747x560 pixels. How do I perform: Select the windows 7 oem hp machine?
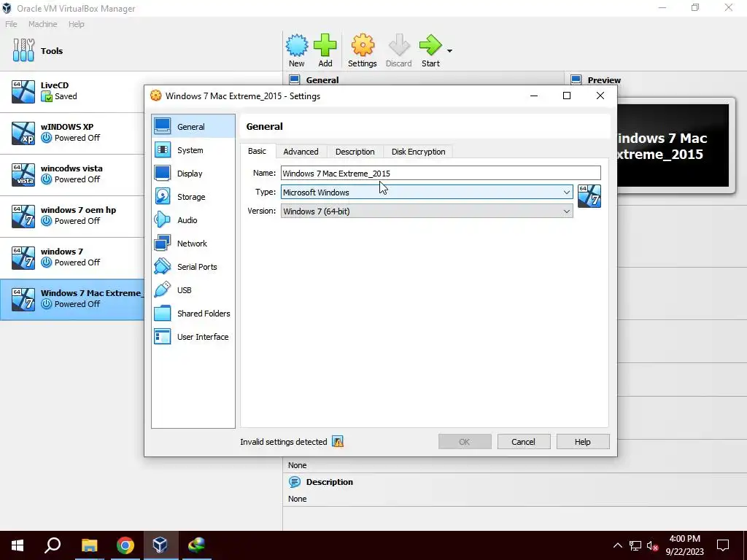[72, 216]
